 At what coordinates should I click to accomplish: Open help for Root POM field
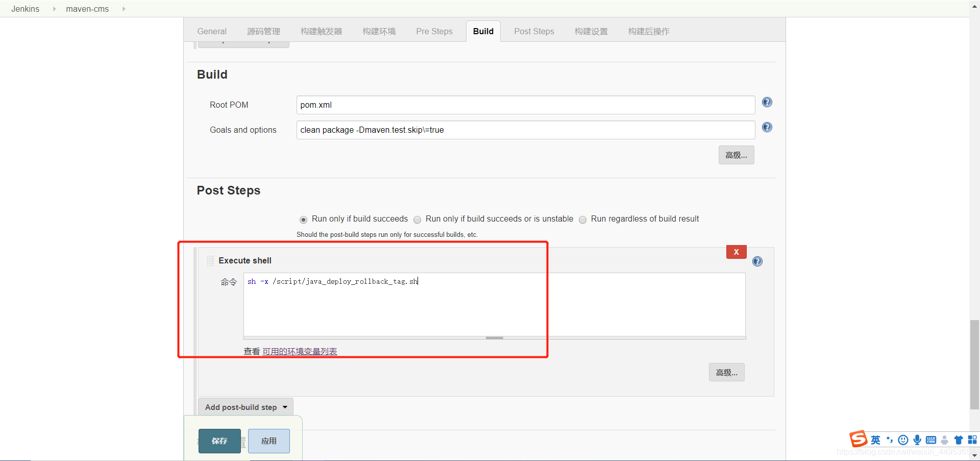coord(767,102)
